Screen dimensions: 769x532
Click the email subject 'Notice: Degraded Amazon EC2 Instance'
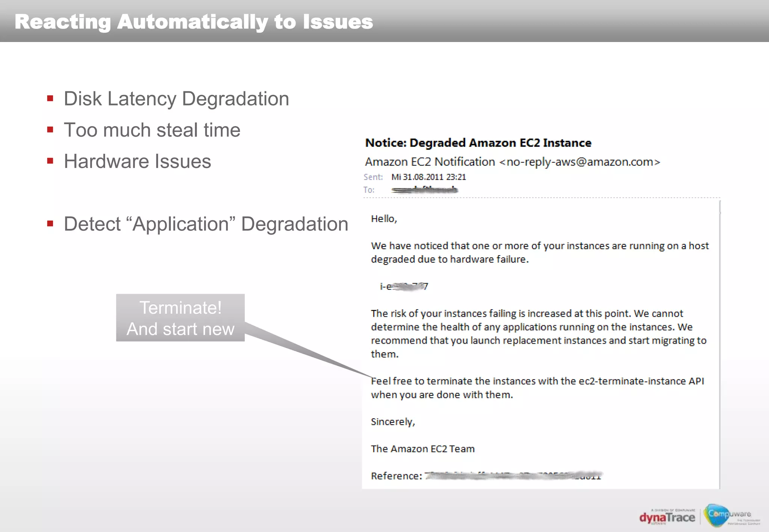478,143
